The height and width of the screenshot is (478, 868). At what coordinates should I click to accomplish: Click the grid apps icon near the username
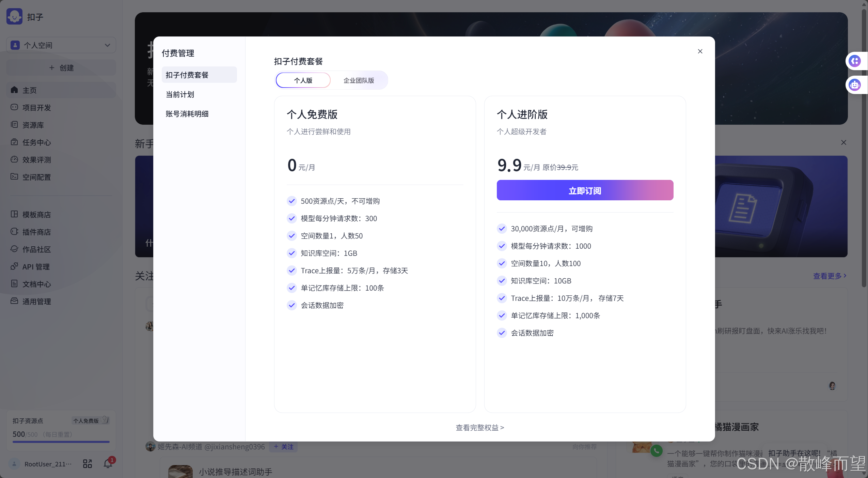coord(88,464)
